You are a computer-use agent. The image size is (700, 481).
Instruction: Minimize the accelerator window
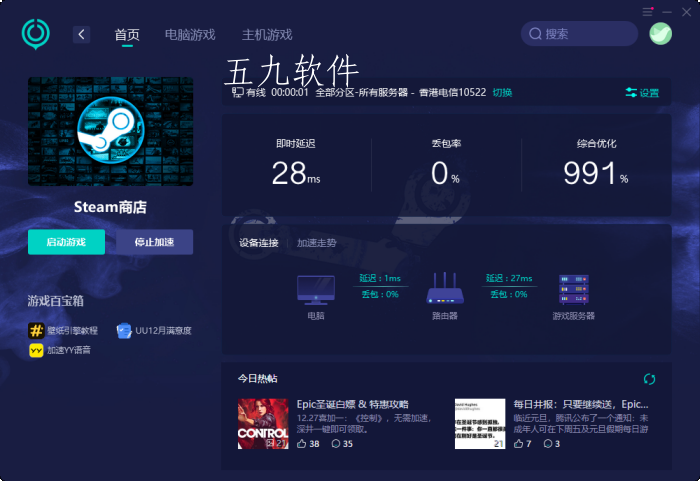(667, 12)
